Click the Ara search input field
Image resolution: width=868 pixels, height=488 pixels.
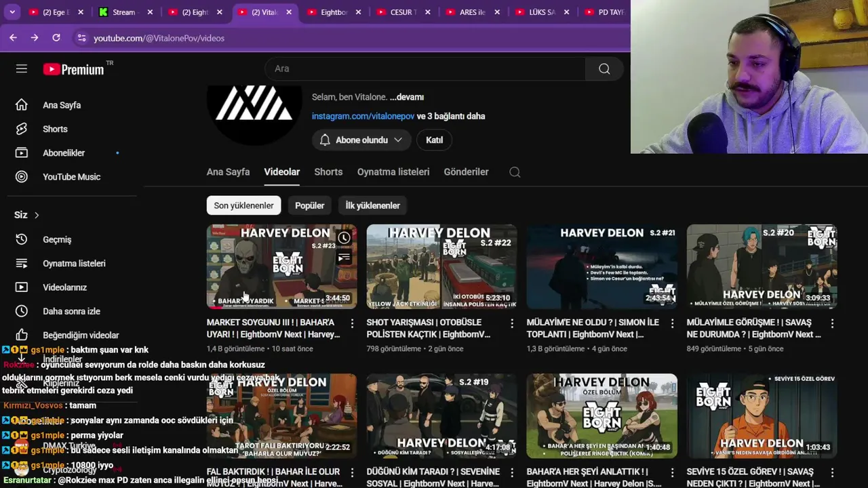click(425, 68)
